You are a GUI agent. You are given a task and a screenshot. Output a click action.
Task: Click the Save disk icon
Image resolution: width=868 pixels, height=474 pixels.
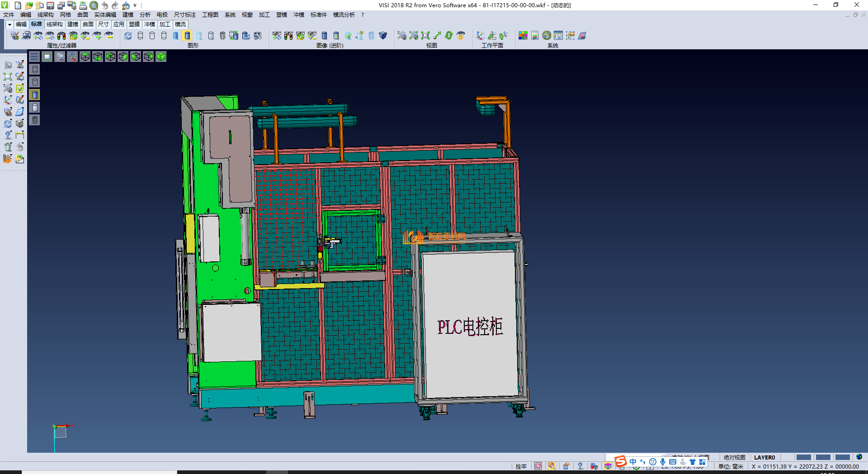pyautogui.click(x=51, y=5)
